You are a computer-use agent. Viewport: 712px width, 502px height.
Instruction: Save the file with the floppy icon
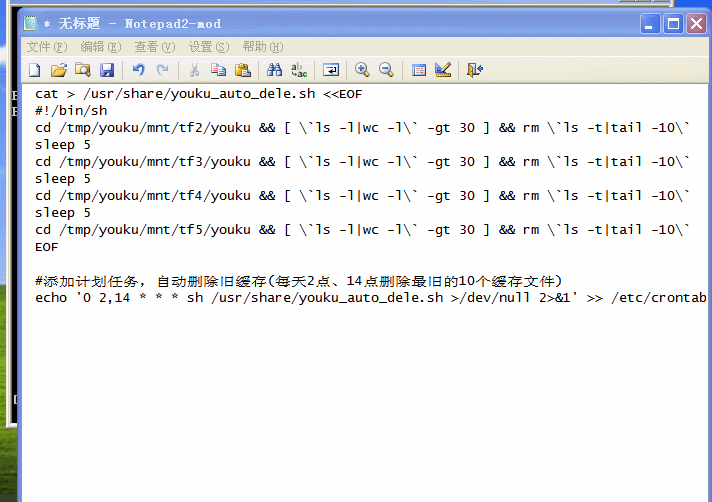[x=107, y=70]
